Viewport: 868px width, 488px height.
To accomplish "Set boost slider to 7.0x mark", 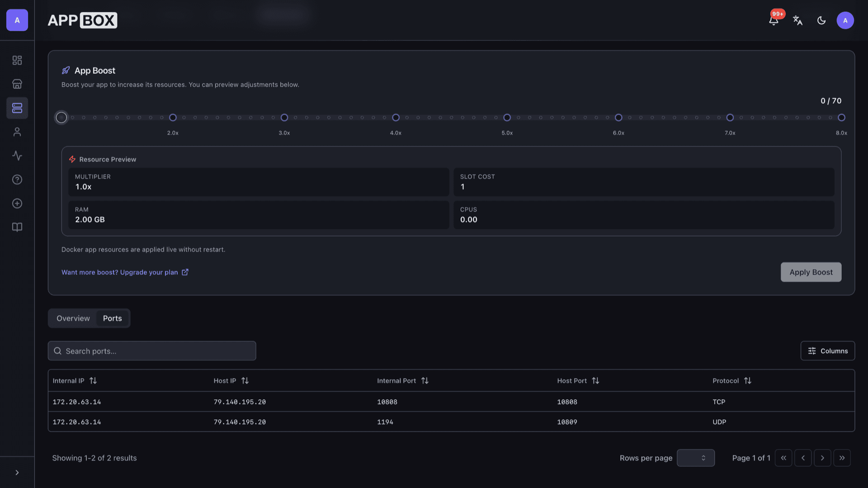I will [x=730, y=118].
